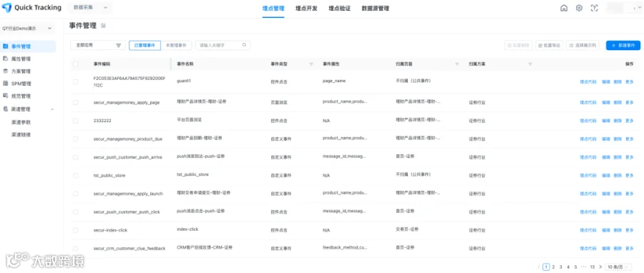This screenshot has width=644, height=273.
Task: Click the 选择展示列 button
Action: click(583, 46)
